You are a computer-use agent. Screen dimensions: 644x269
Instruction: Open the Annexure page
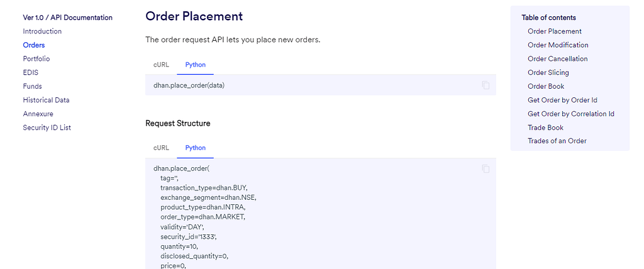coord(38,114)
